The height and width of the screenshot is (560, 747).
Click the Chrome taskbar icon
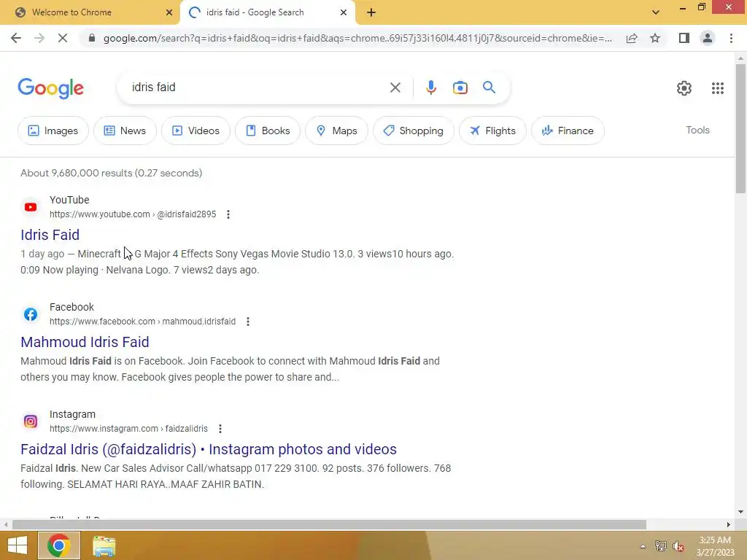[59, 545]
